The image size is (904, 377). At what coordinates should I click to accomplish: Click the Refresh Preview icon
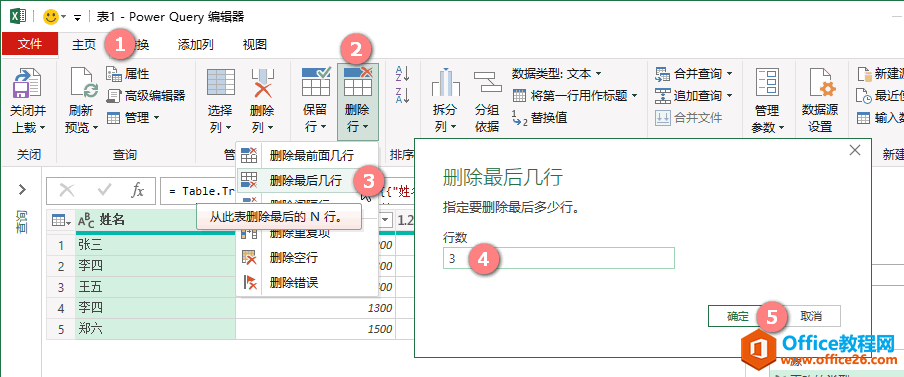pyautogui.click(x=84, y=82)
